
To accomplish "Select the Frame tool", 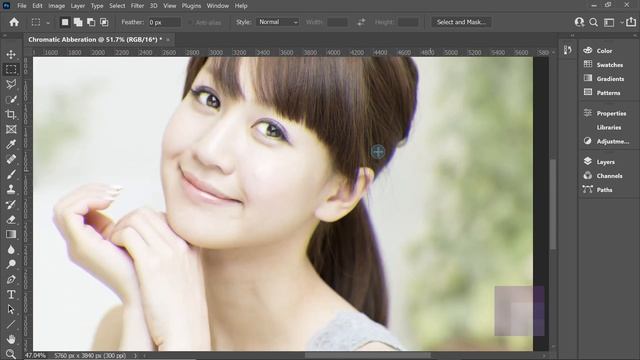I will coord(11,130).
